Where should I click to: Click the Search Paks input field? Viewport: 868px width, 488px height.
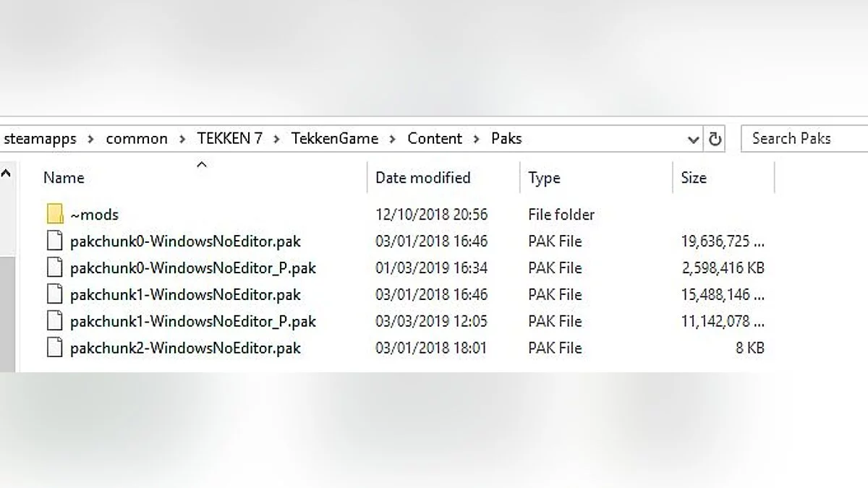[803, 139]
